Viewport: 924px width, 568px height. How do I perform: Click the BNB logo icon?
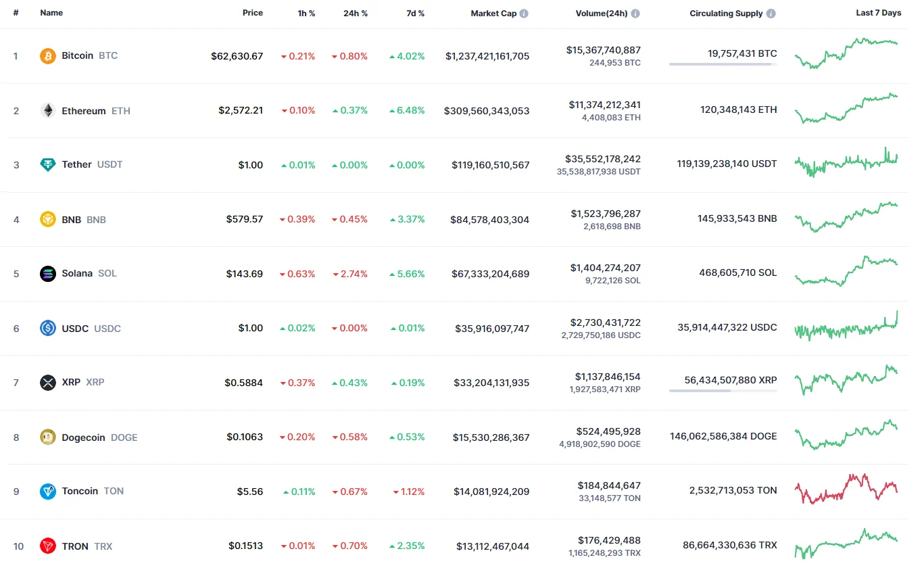[x=48, y=220]
